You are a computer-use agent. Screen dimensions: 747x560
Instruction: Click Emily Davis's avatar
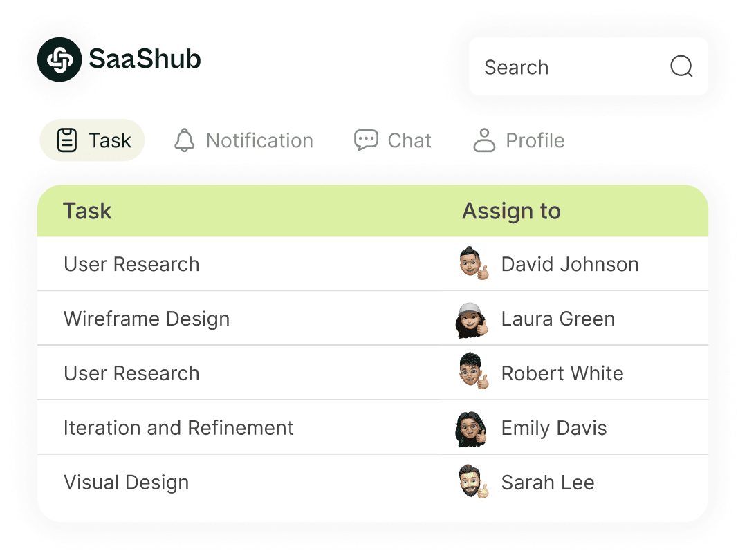tap(472, 429)
